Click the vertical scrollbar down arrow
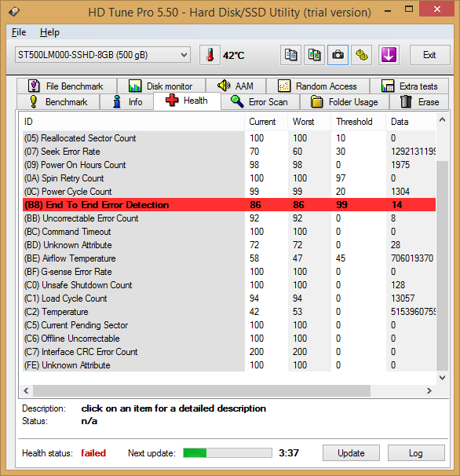This screenshot has width=460, height=476. [443, 378]
